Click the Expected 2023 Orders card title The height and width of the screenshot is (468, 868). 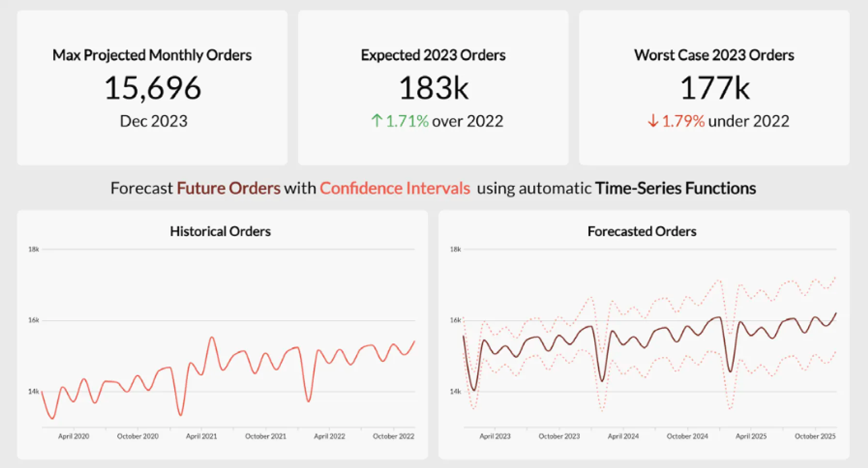(x=433, y=55)
